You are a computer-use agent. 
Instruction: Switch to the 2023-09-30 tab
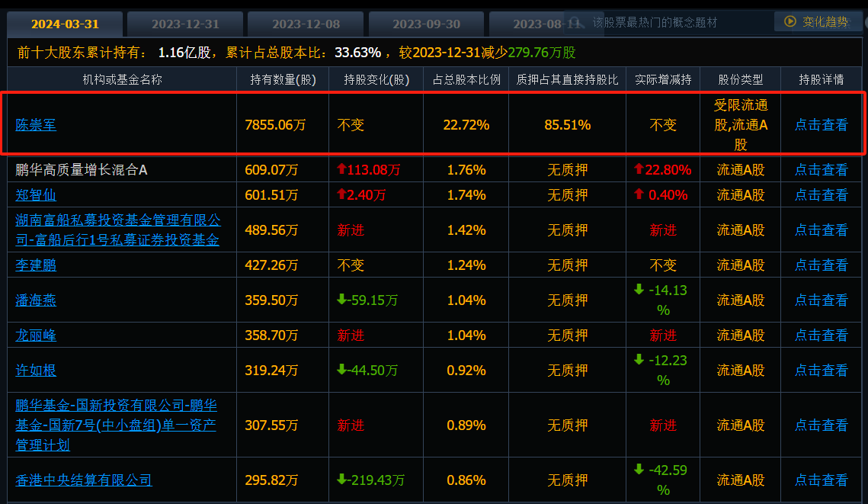pos(426,24)
